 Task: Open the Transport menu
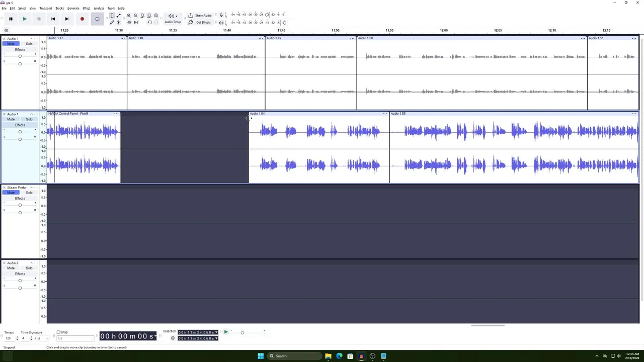pyautogui.click(x=46, y=8)
